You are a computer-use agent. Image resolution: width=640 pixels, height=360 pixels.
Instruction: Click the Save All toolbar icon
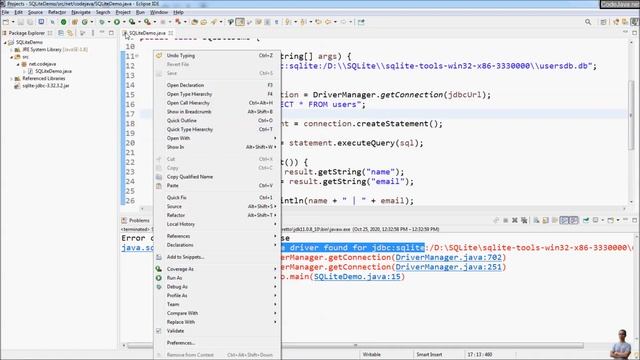point(29,22)
